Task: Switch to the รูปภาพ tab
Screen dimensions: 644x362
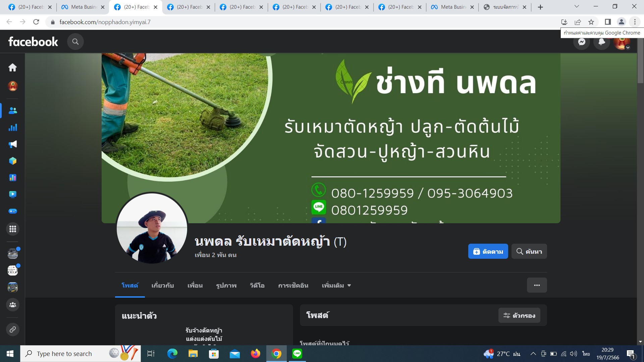Action: (x=226, y=286)
